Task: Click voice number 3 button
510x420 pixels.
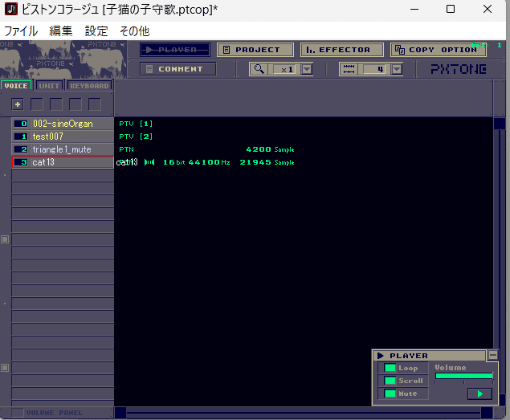Action: pyautogui.click(x=21, y=162)
